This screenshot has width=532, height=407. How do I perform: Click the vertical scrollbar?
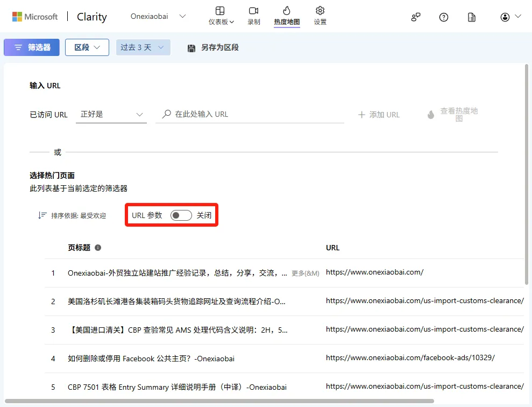pyautogui.click(x=526, y=174)
